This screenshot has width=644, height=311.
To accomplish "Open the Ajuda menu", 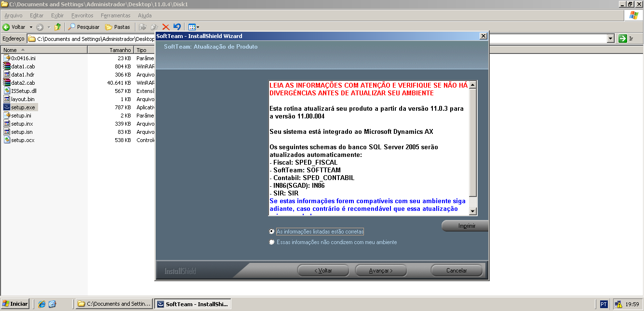I will tap(145, 15).
